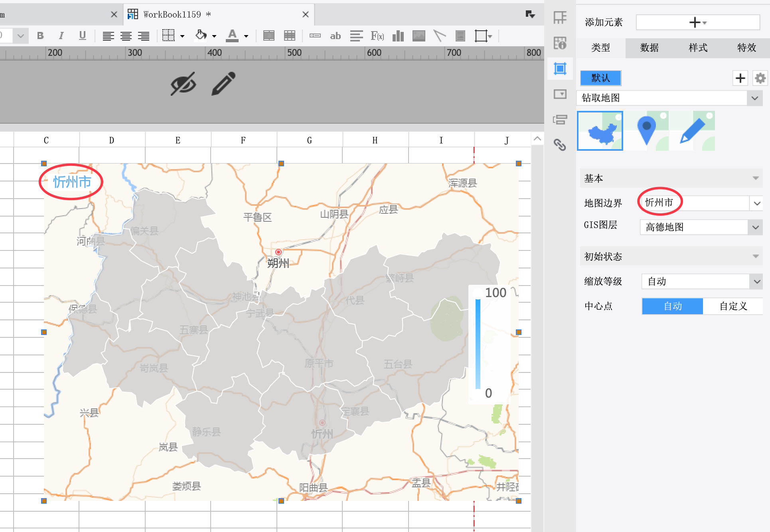
Task: Hide element with crossed eye icon
Action: pyautogui.click(x=183, y=84)
